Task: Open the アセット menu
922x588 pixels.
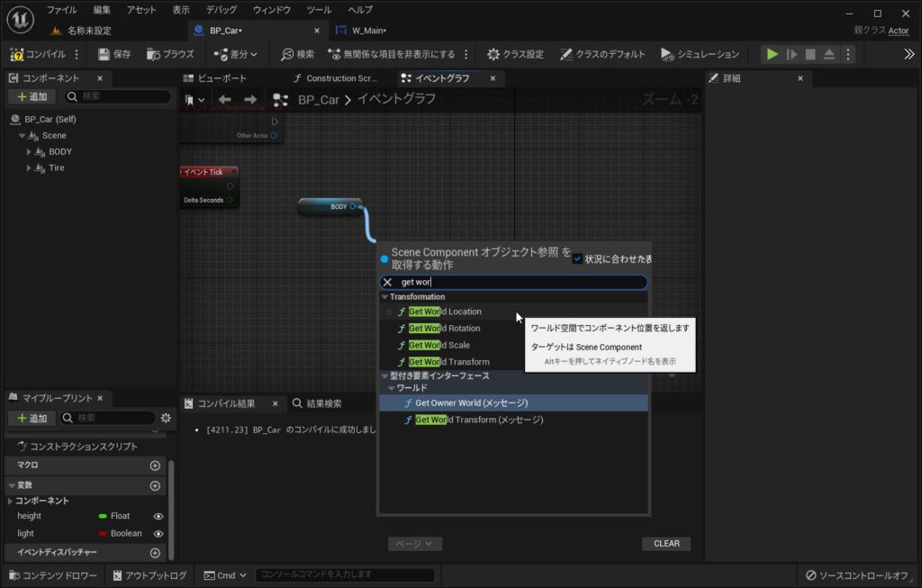Action: tap(141, 10)
